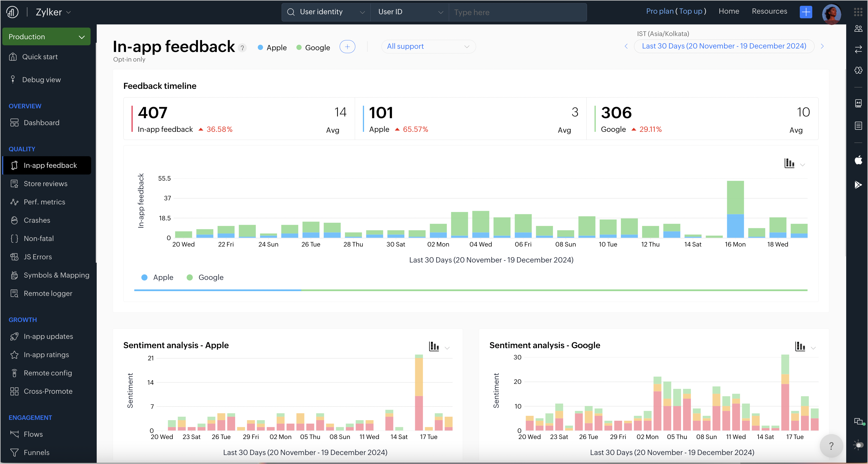Open the help question mark beside title
868x464 pixels.
coord(242,48)
